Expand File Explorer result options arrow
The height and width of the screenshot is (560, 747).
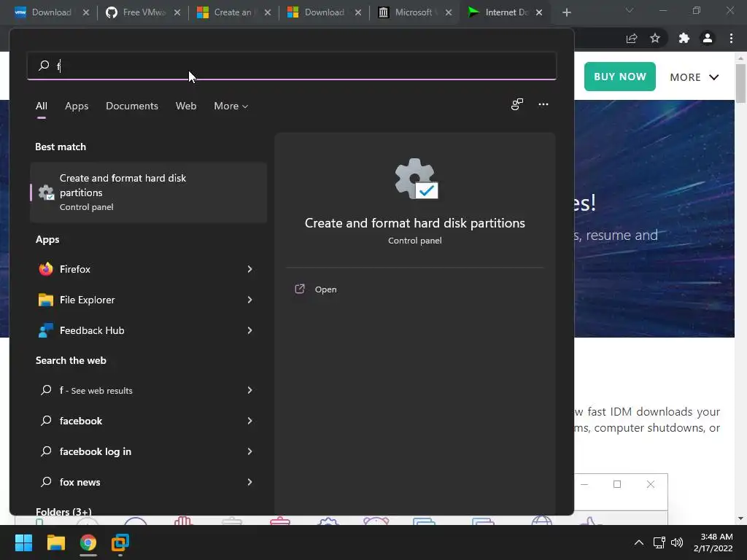click(x=249, y=300)
